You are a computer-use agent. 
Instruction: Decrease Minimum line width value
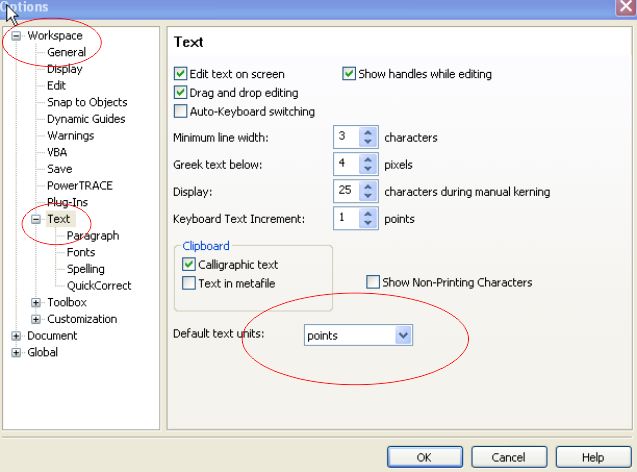click(368, 142)
